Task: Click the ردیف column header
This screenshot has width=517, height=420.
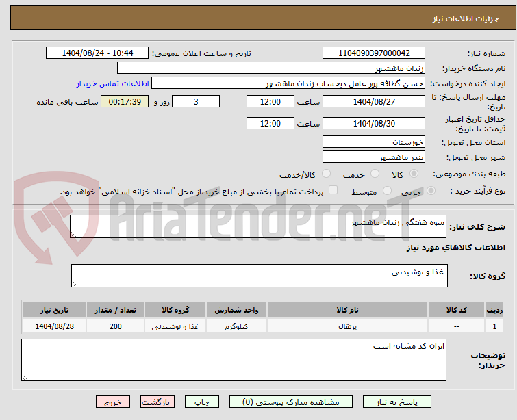Action: pos(494,310)
